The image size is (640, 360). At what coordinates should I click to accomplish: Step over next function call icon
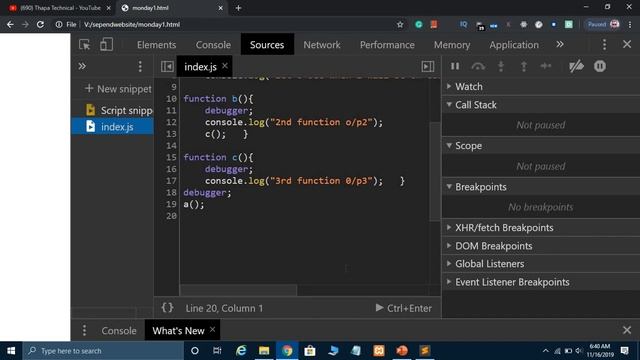(x=478, y=66)
